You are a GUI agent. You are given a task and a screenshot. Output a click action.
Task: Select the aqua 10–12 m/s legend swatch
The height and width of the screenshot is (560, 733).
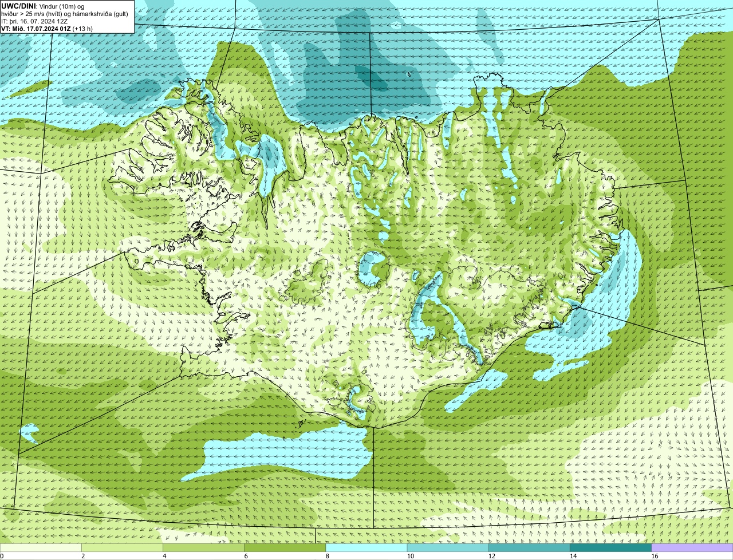(448, 547)
